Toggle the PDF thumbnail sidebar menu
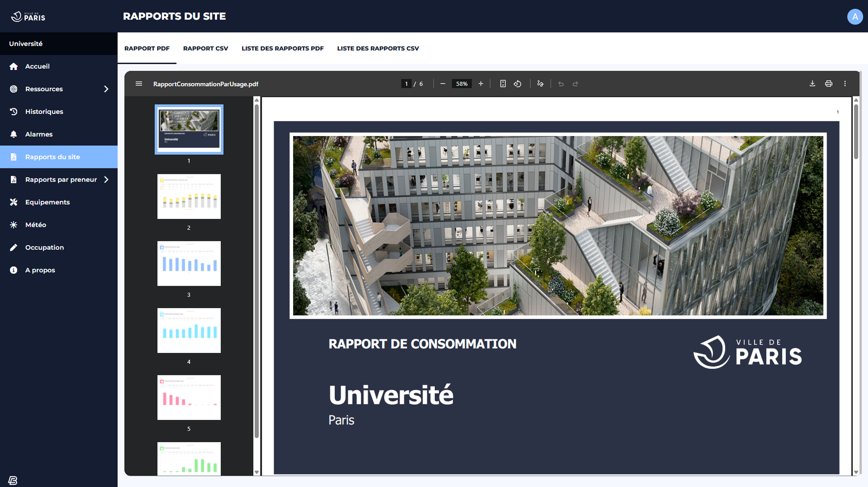868x487 pixels. [139, 83]
